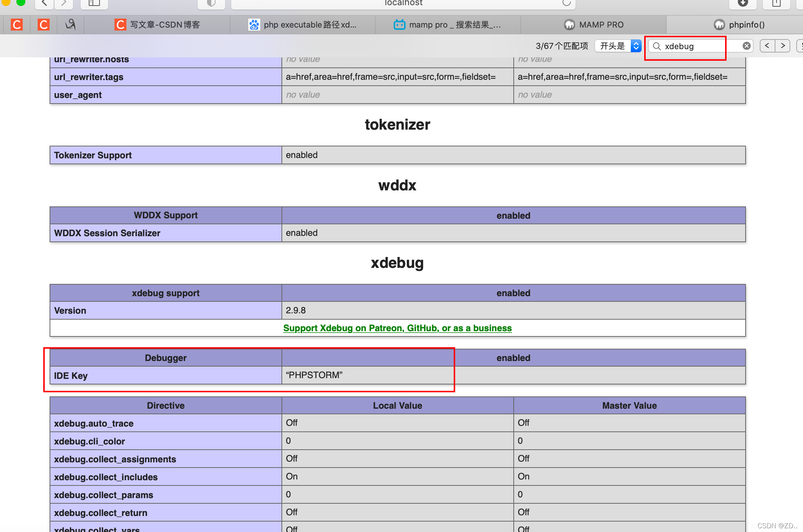
Task: Reload page using refresh icon
Action: click(567, 3)
